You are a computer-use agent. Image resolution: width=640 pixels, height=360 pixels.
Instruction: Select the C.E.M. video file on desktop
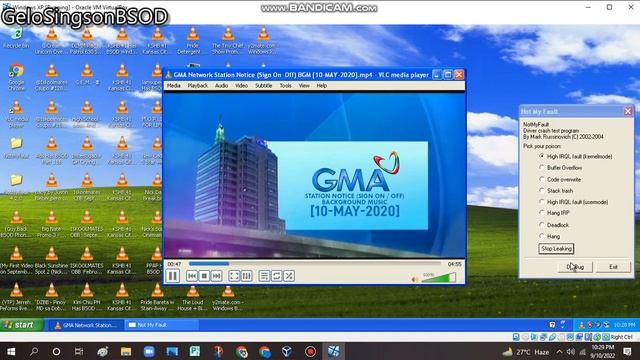tap(87, 75)
